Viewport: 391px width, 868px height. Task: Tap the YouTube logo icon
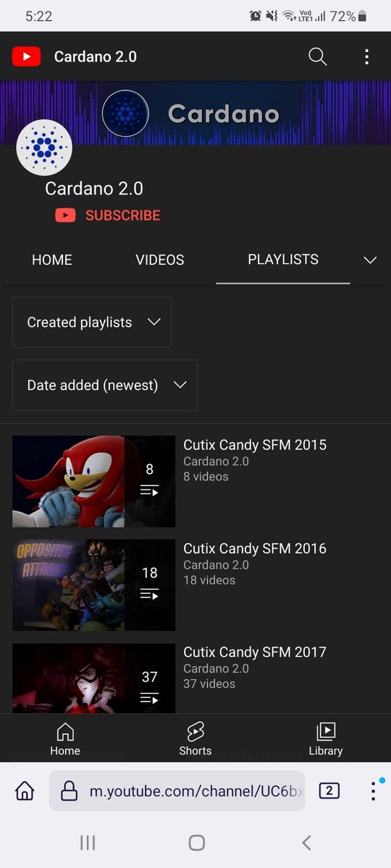(26, 56)
